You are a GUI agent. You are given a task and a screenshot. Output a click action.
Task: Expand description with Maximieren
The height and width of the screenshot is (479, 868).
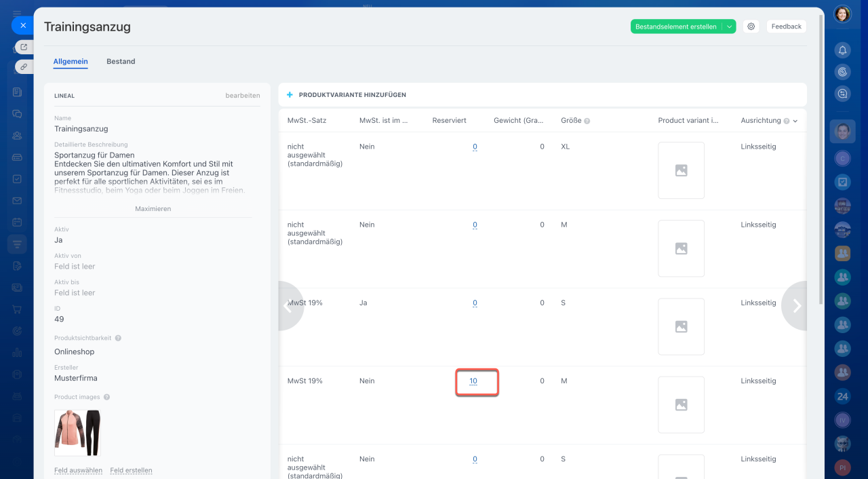pos(153,209)
